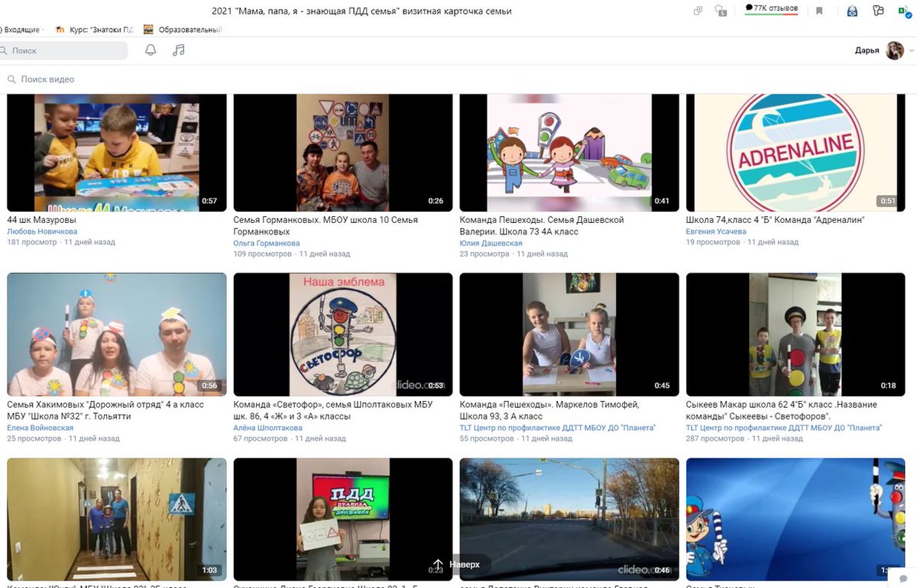Switch to the Входящие browser tab
Screen dimensions: 917x588
tap(22, 30)
